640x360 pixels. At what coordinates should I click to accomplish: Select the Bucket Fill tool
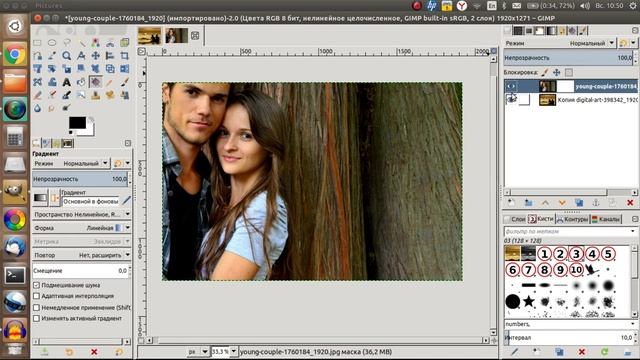click(81, 82)
